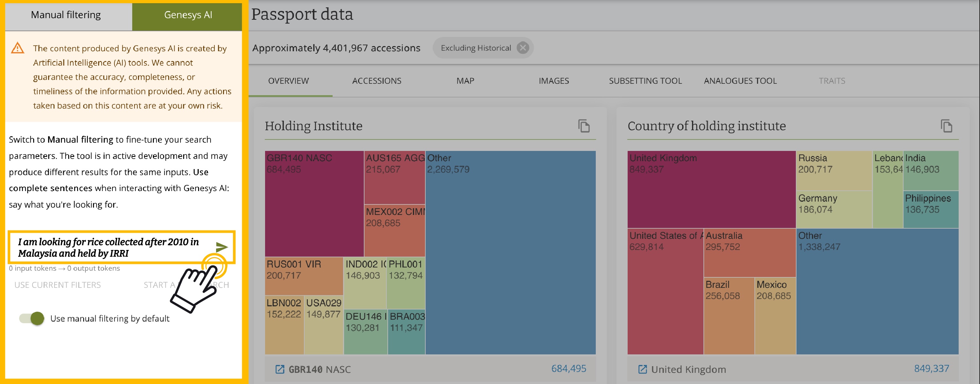Viewport: 980px width, 384px height.
Task: Select the Mexico country tile
Action: 775,316
